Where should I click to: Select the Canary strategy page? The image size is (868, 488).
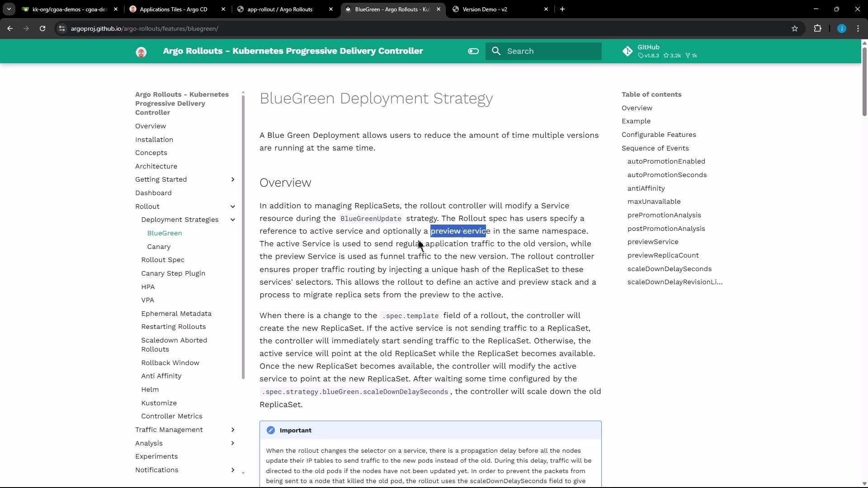[x=159, y=247]
